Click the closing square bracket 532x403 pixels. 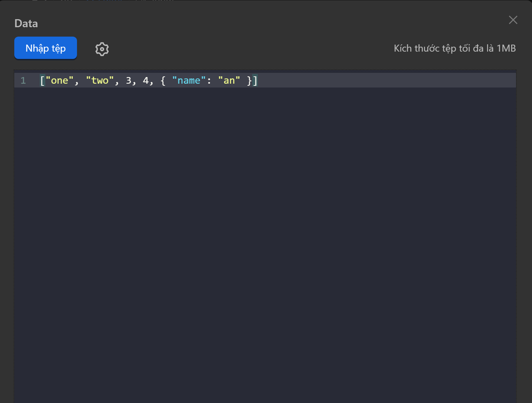pos(255,81)
